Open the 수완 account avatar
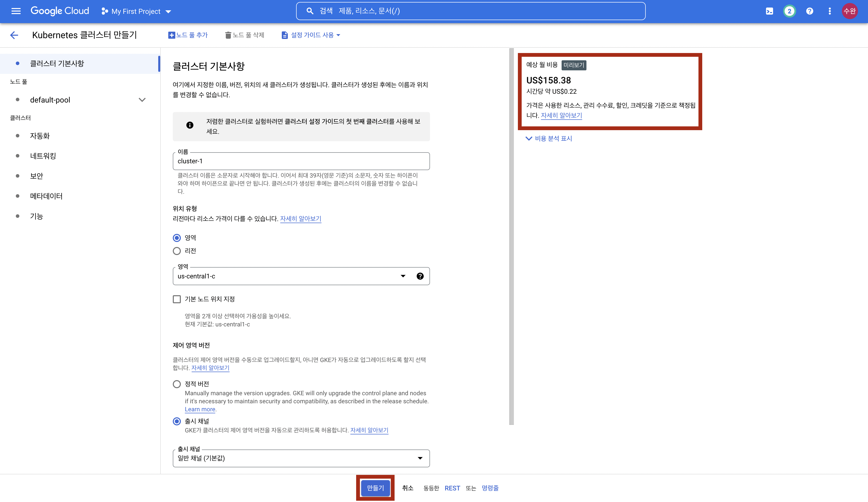Screen dimensions: 868x502 (850, 11)
